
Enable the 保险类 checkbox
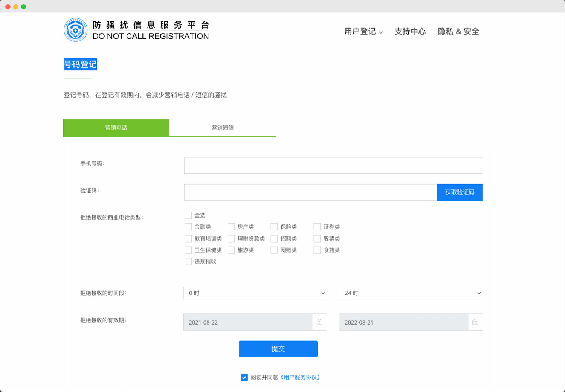[x=274, y=227]
